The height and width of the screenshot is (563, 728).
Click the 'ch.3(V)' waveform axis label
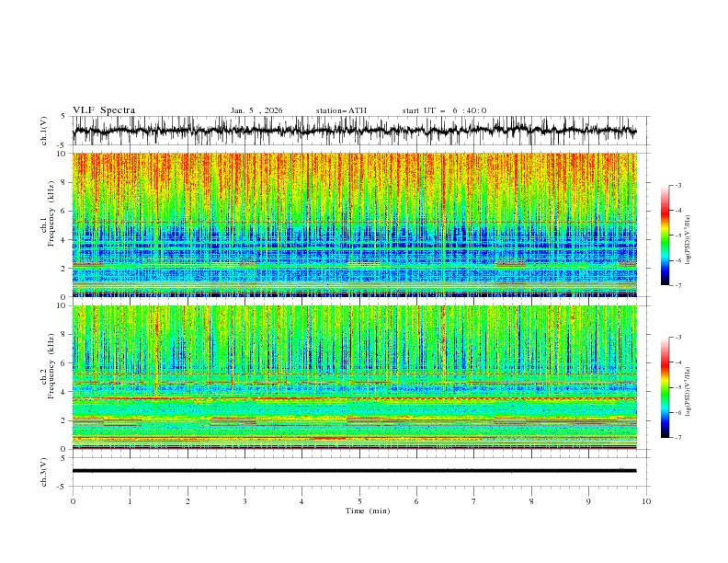pos(44,472)
